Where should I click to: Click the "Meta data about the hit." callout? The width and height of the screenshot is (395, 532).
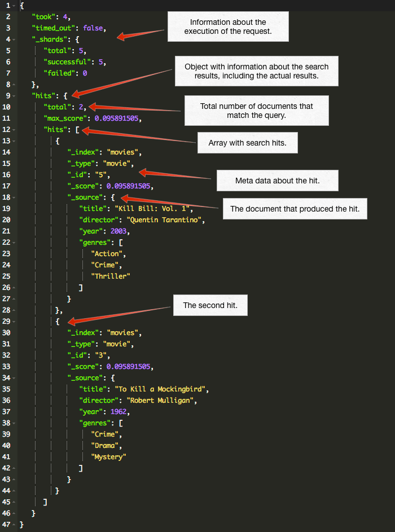point(277,181)
